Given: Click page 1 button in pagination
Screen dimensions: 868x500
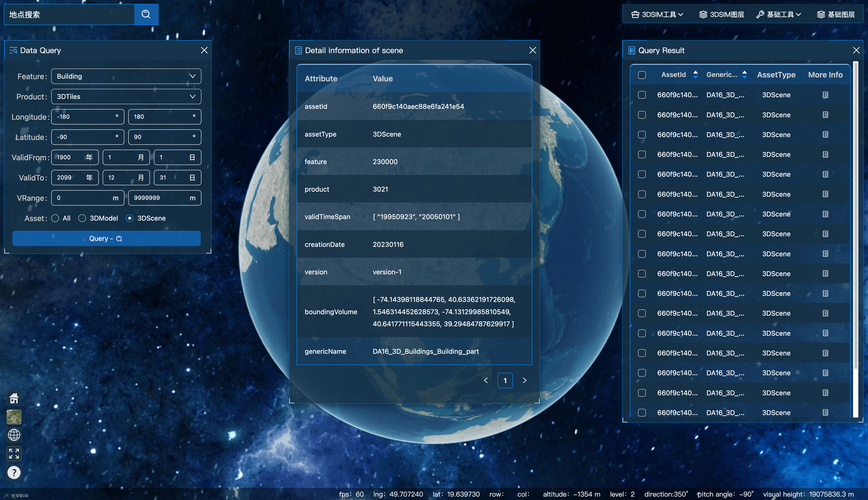Looking at the screenshot, I should click(505, 380).
